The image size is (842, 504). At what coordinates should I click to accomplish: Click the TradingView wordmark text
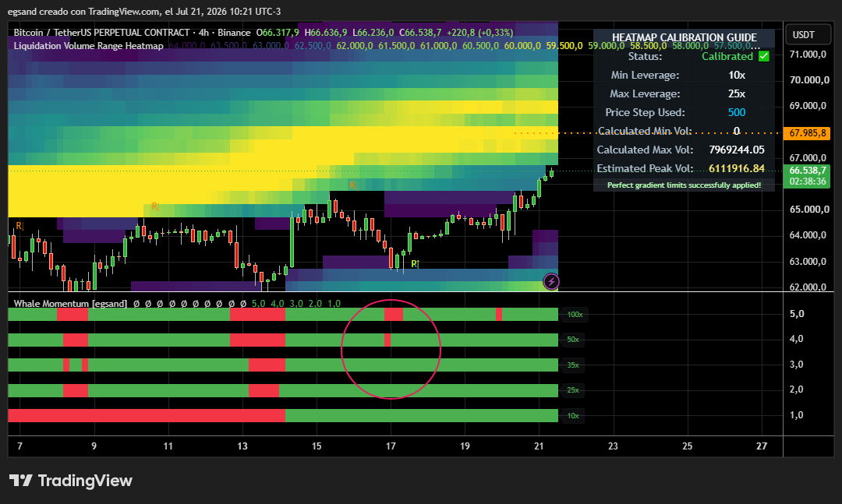(85, 481)
